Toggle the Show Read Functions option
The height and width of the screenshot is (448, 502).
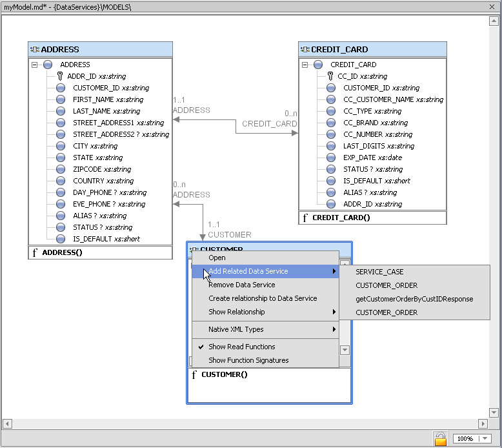(x=265, y=347)
